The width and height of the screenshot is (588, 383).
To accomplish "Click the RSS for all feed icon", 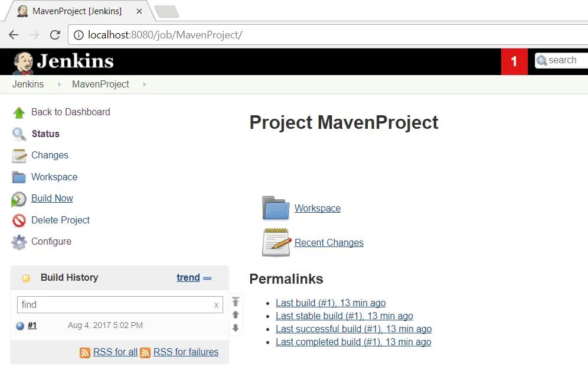I will tap(85, 353).
